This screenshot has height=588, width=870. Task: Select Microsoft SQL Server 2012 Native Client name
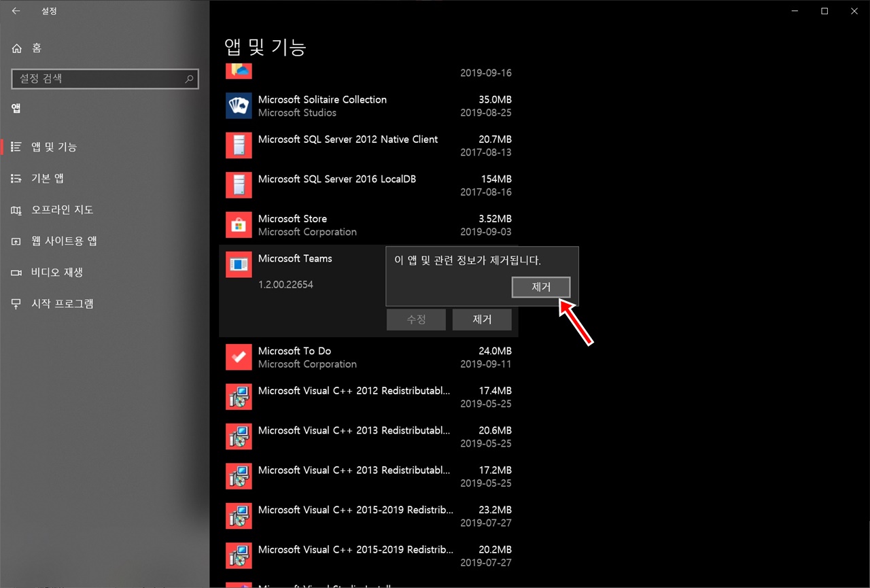348,139
